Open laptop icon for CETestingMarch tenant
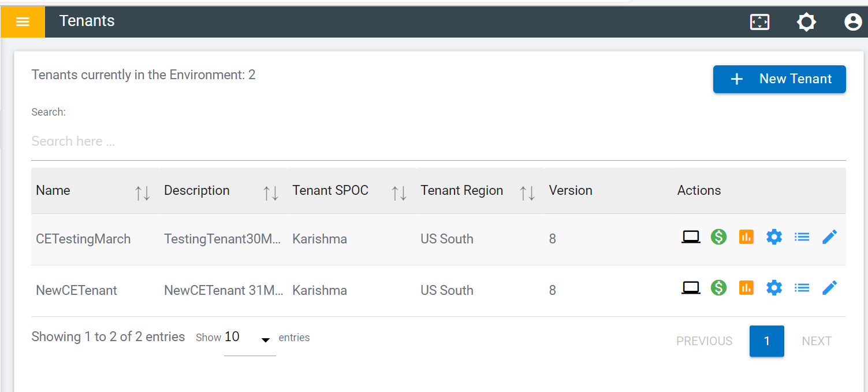This screenshot has width=868, height=392. (x=691, y=237)
